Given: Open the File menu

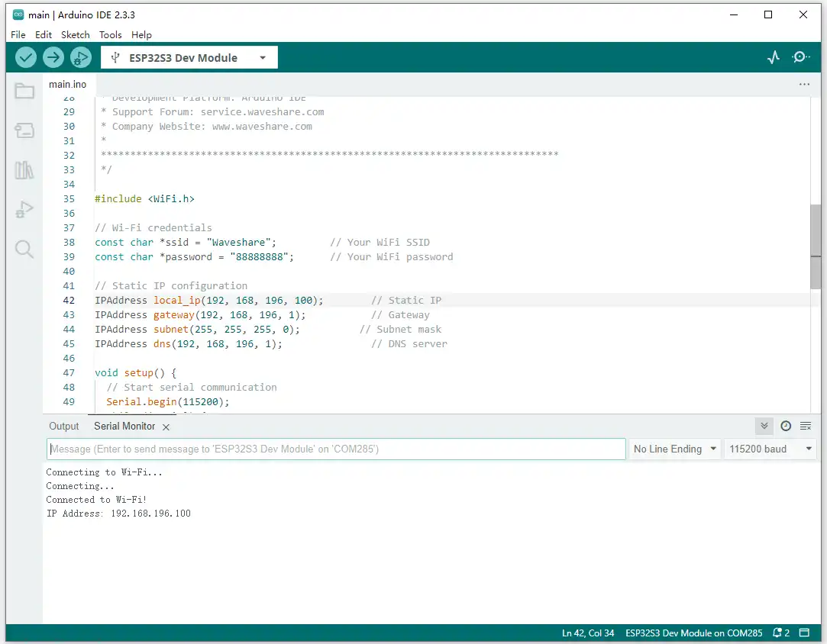Looking at the screenshot, I should point(18,35).
